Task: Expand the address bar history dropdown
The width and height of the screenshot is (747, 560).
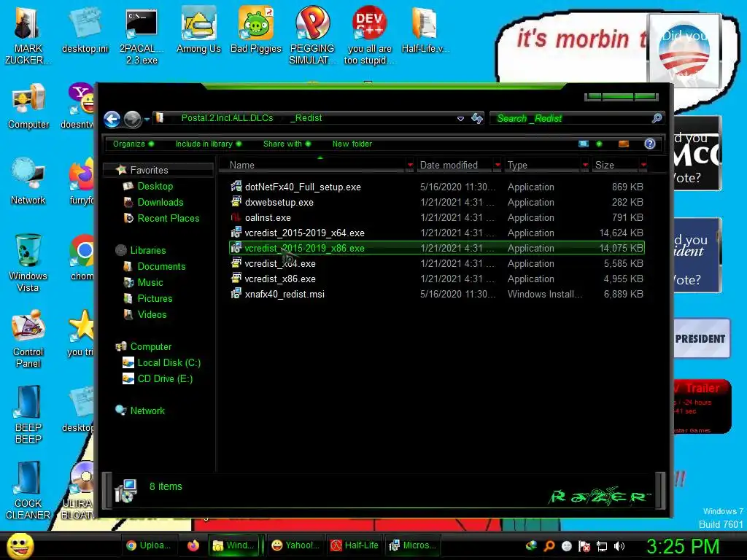Action: click(x=460, y=119)
